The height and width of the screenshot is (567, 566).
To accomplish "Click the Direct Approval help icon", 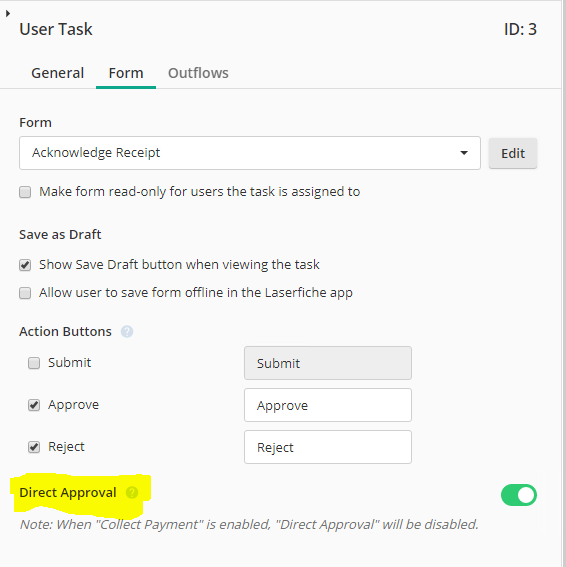I will click(x=132, y=493).
